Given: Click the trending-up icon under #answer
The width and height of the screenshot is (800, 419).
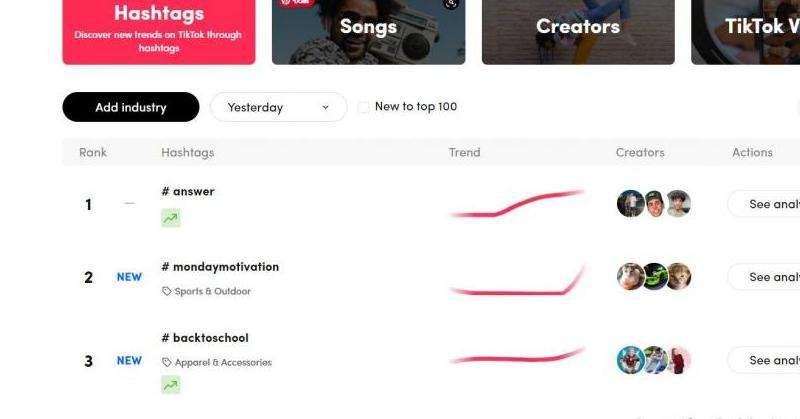Looking at the screenshot, I should click(171, 218).
